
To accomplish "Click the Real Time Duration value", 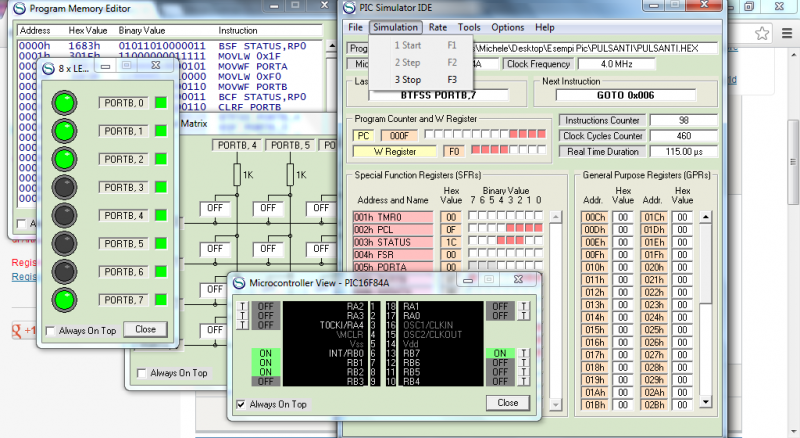I will tap(684, 152).
